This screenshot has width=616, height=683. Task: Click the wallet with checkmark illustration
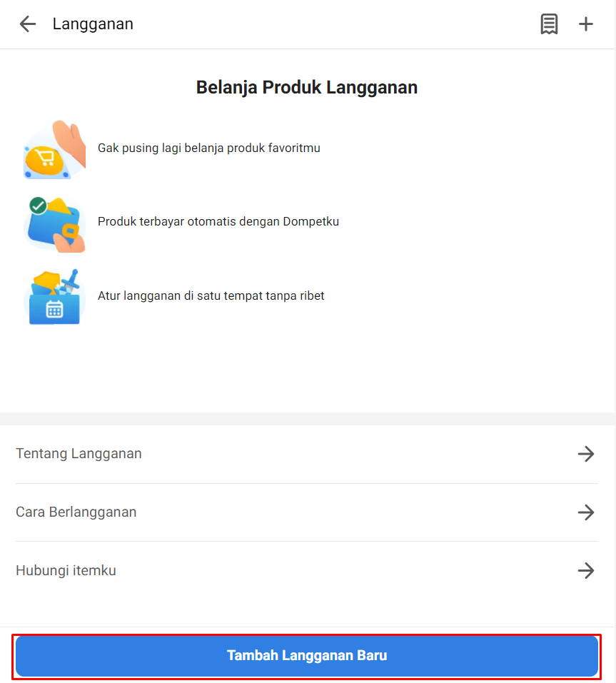pyautogui.click(x=54, y=224)
